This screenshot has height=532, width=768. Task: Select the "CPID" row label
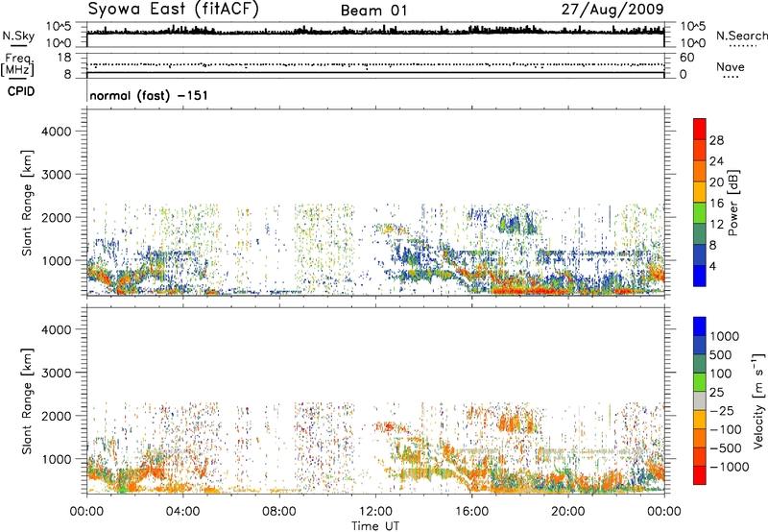coord(21,91)
